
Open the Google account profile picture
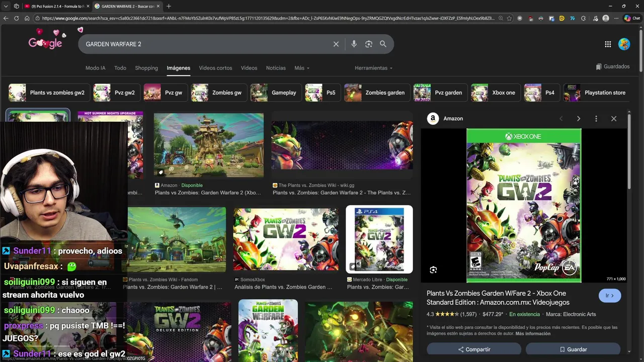coord(624,44)
